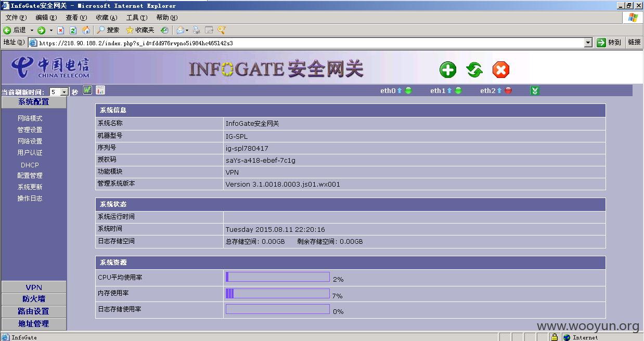Click the eth2 blue up arrow
The image size is (644, 341).
pos(499,90)
